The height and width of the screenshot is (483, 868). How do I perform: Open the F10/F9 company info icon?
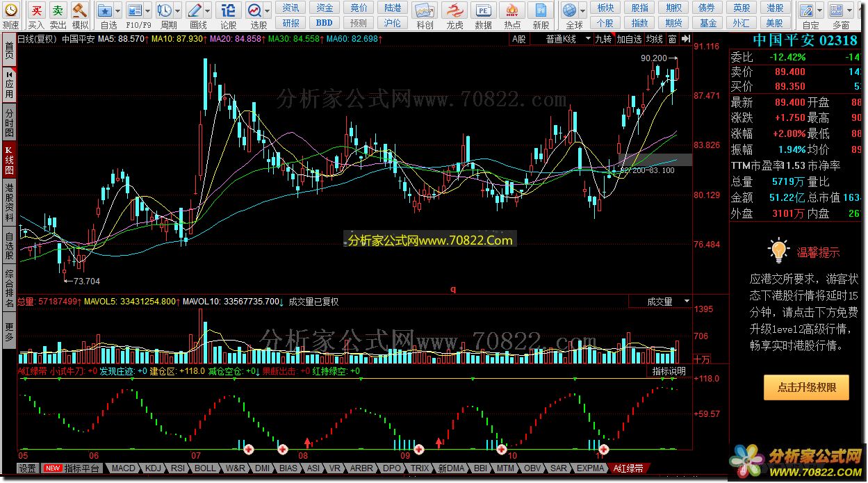[133, 10]
